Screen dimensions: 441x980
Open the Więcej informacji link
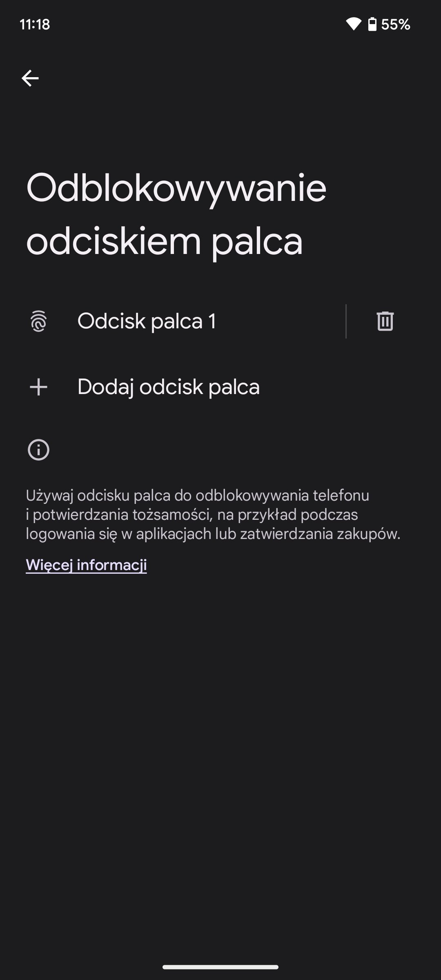[86, 565]
